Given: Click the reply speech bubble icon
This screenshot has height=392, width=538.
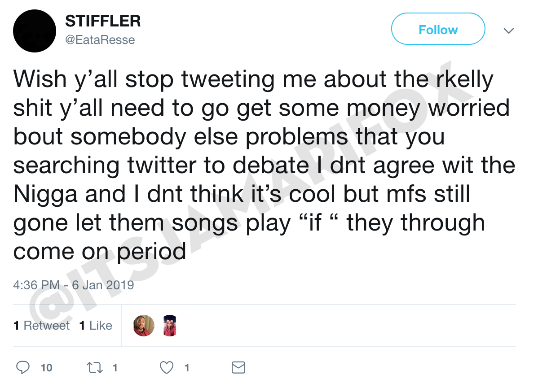Looking at the screenshot, I should (x=23, y=368).
